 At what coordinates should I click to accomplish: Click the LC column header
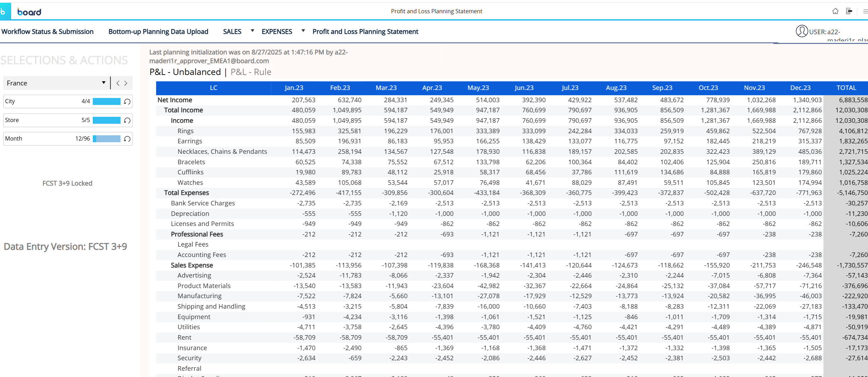click(x=214, y=88)
